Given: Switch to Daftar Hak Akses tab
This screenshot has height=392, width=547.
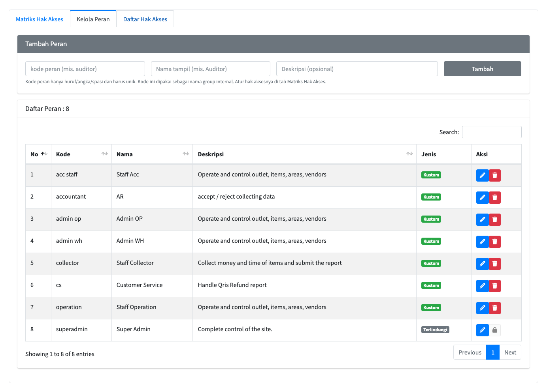Looking at the screenshot, I should (x=145, y=19).
